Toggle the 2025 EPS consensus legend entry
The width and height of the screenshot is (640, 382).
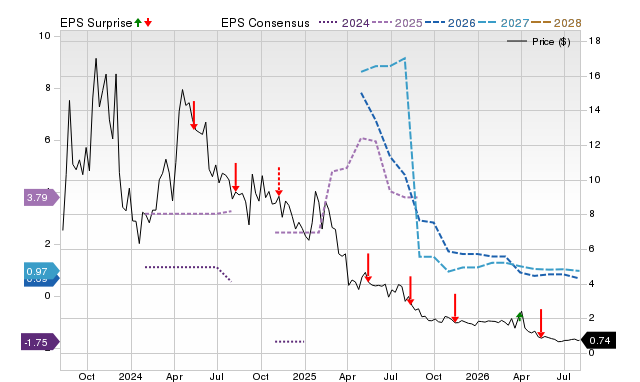[x=397, y=23]
